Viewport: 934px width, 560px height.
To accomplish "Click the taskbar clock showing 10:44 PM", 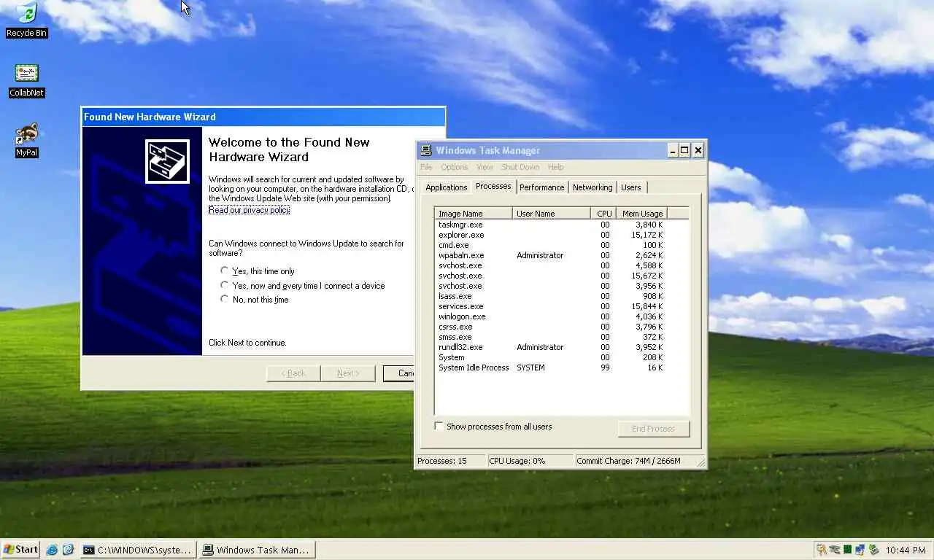I will 906,551.
